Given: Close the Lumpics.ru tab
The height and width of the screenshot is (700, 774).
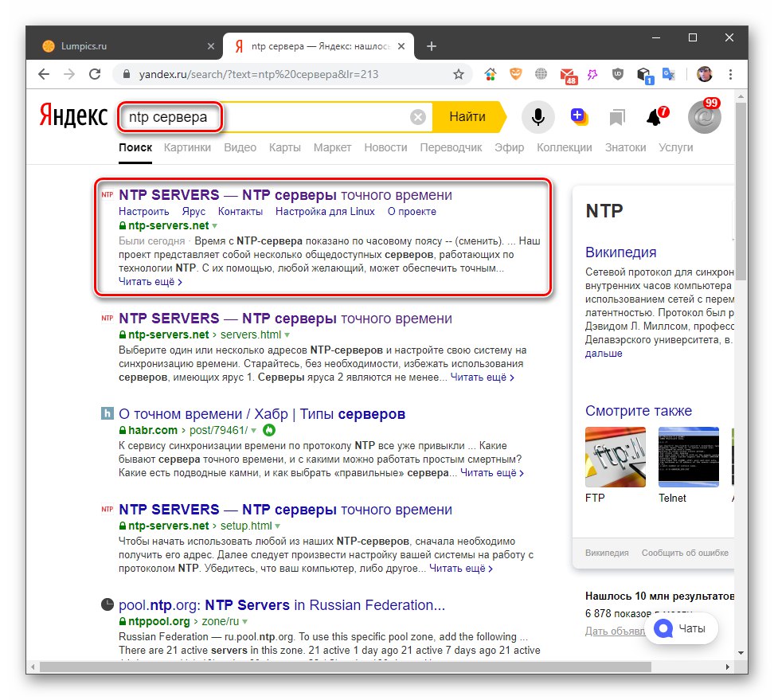Looking at the screenshot, I should tap(211, 46).
